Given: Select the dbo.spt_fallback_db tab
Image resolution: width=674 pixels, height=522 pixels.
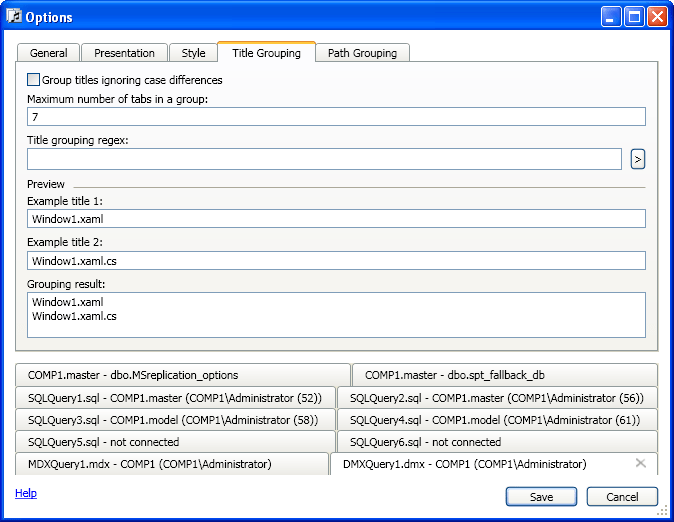Looking at the screenshot, I should [x=505, y=375].
